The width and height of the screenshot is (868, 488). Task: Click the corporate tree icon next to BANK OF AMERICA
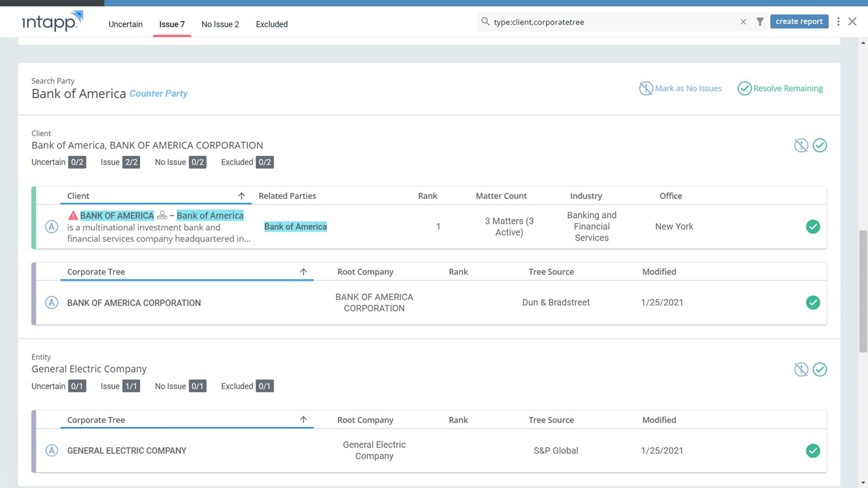(x=162, y=215)
